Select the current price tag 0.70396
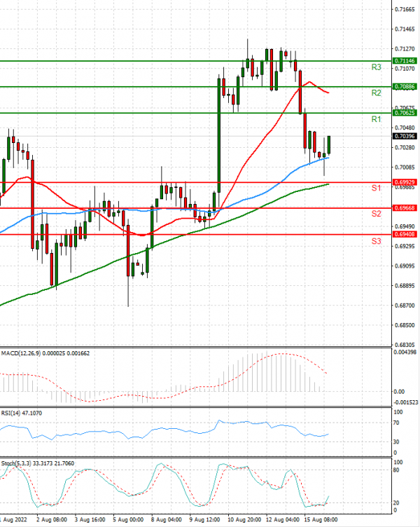The width and height of the screenshot is (420, 527). (405, 136)
